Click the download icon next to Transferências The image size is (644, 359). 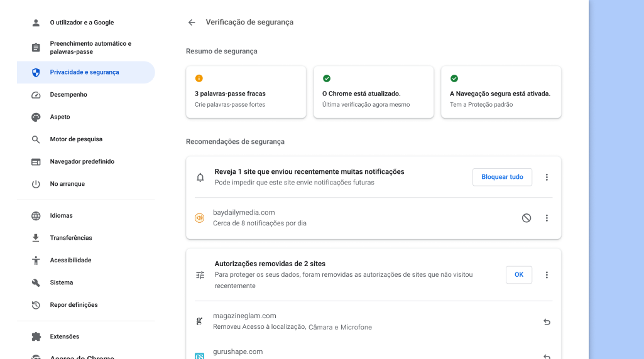click(36, 238)
